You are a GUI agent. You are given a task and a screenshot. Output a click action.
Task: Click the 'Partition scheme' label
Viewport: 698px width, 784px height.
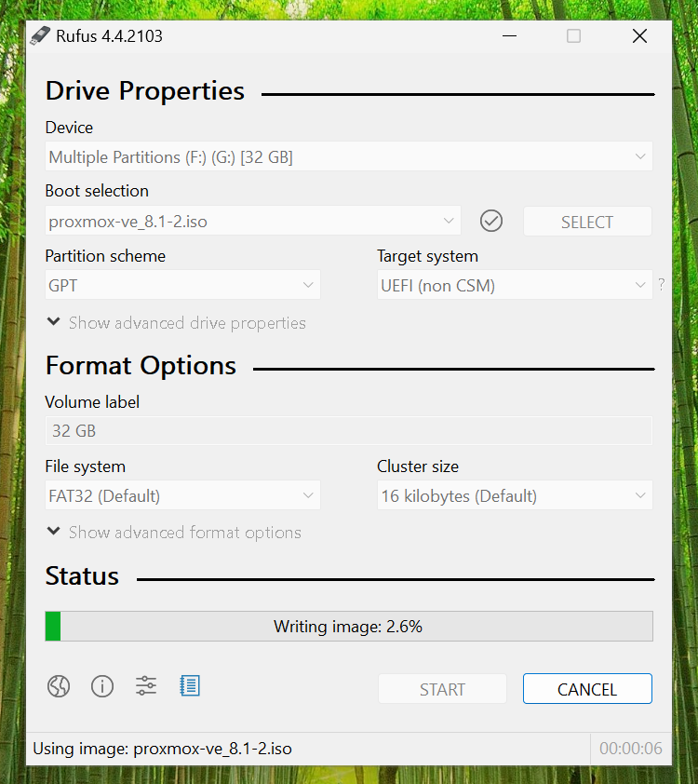click(x=105, y=256)
